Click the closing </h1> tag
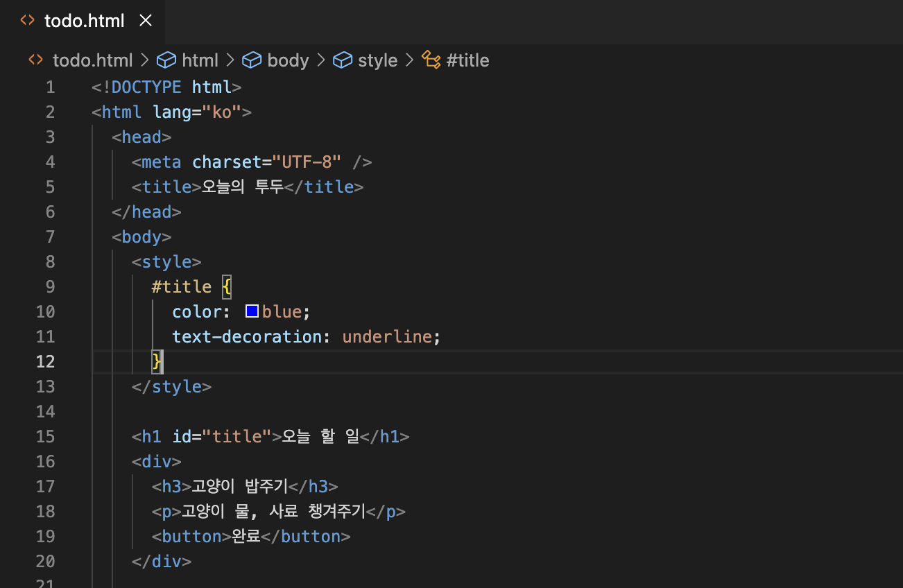Screen dimensions: 903x588 click(385, 437)
